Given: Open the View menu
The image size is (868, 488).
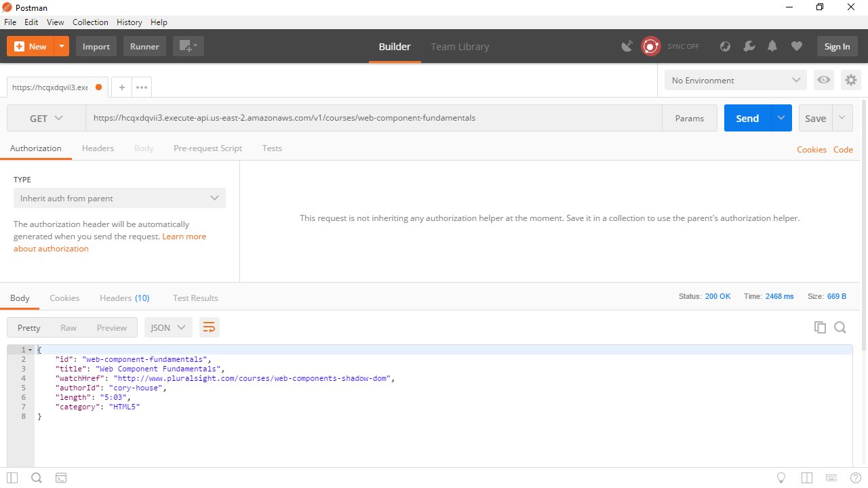Looking at the screenshot, I should [56, 22].
